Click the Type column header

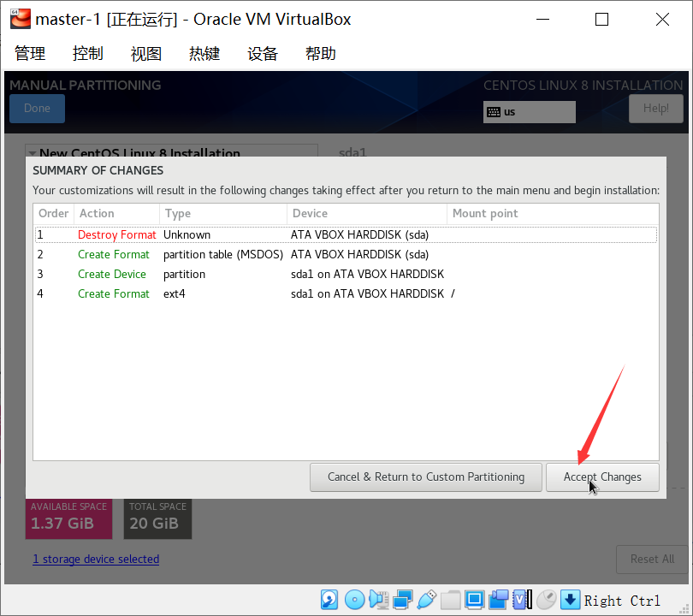pos(223,213)
